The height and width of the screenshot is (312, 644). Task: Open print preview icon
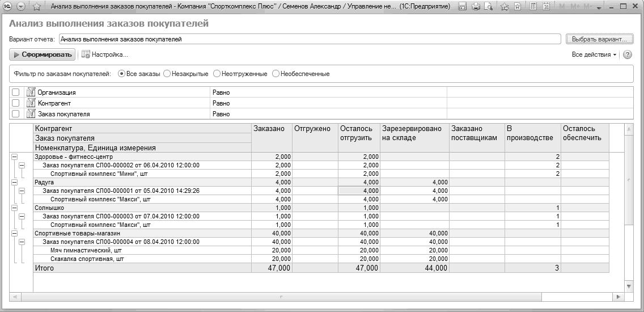488,7
